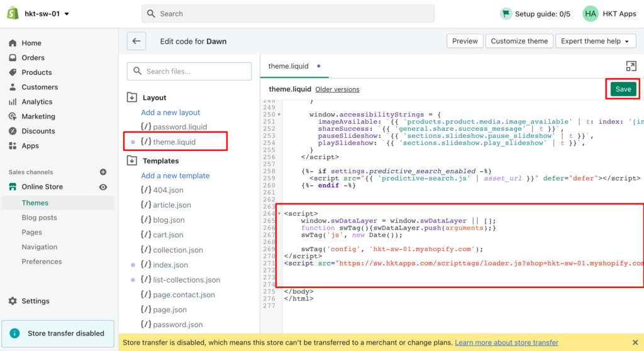The width and height of the screenshot is (644, 351).
Task: Click the Orders inbox icon
Action: 13,57
